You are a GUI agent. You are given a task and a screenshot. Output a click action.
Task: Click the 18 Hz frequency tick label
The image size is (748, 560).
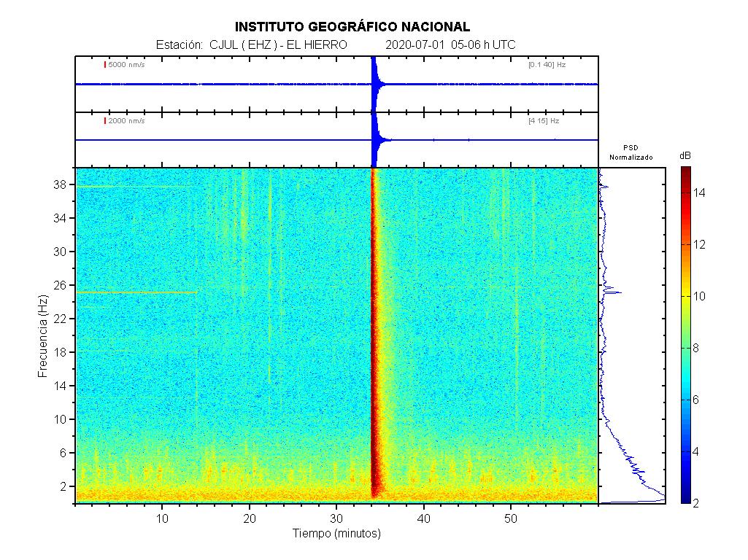click(60, 352)
